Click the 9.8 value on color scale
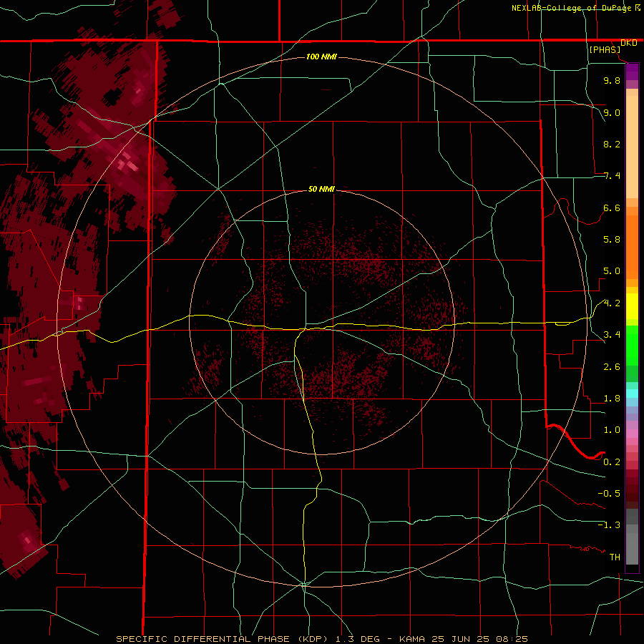The width and height of the screenshot is (644, 644). click(612, 80)
